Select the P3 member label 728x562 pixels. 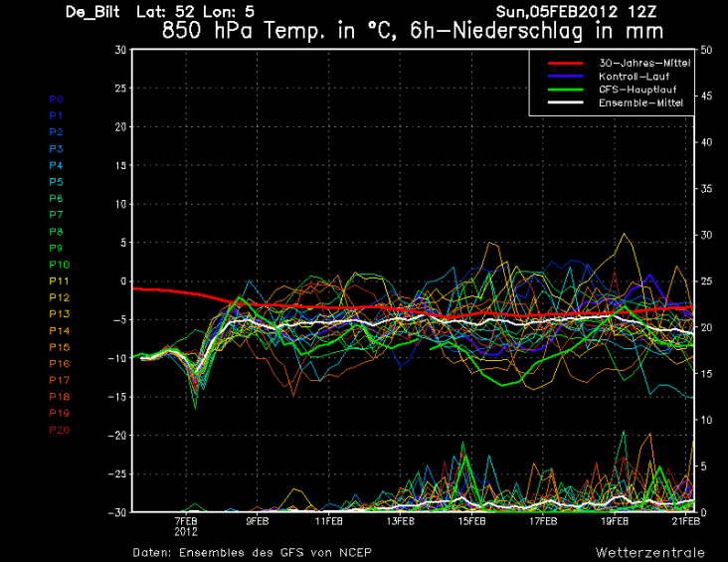coord(56,149)
